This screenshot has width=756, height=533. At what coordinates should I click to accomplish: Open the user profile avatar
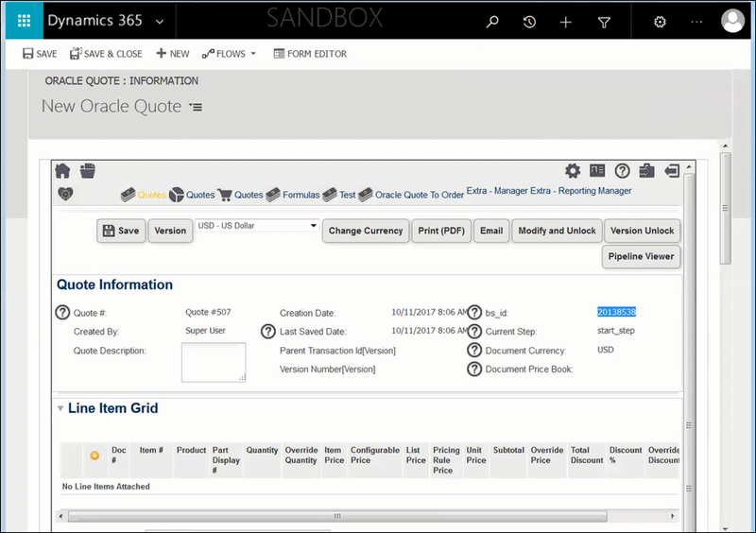(x=732, y=21)
